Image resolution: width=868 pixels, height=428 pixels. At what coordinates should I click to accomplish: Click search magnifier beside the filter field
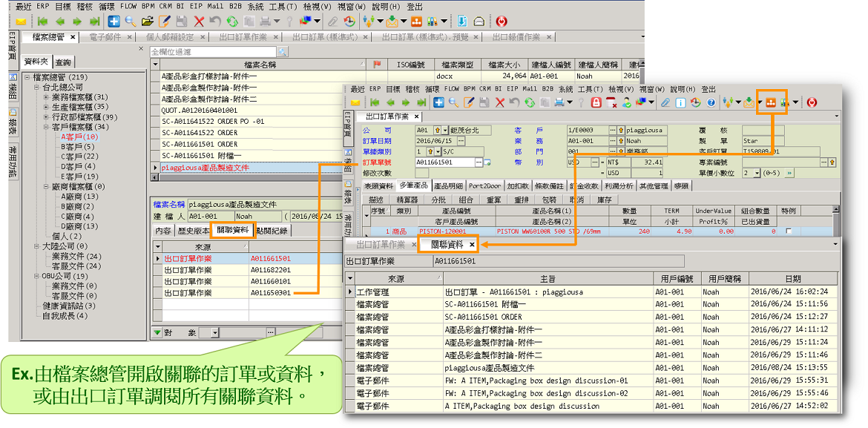[x=282, y=51]
